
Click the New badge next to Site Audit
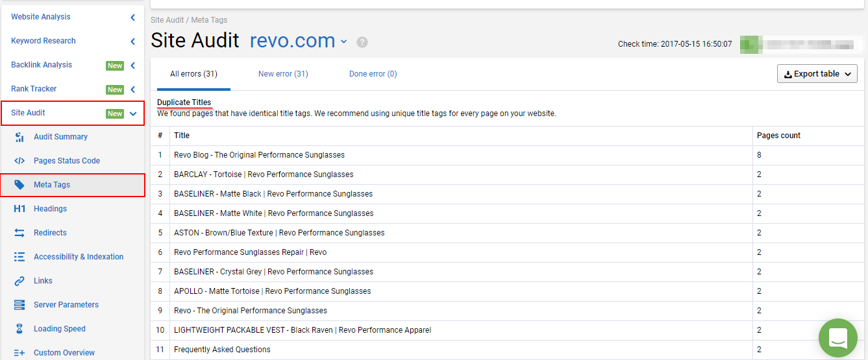(x=115, y=114)
